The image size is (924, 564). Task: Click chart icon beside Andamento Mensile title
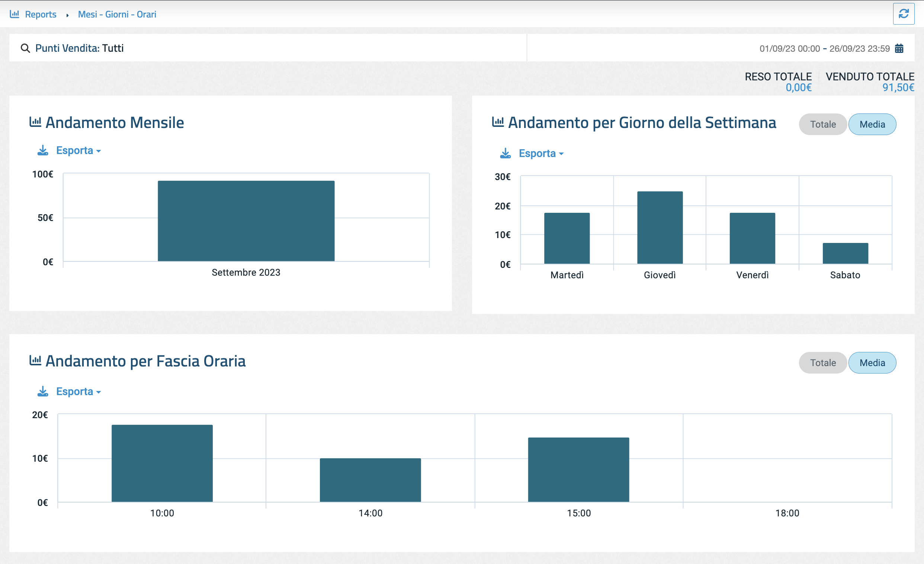(35, 122)
